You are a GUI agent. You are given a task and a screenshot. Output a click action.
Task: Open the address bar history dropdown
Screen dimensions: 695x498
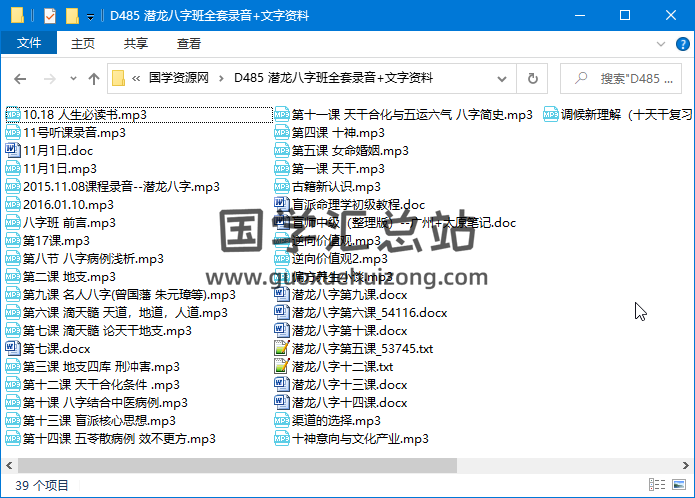[502, 79]
